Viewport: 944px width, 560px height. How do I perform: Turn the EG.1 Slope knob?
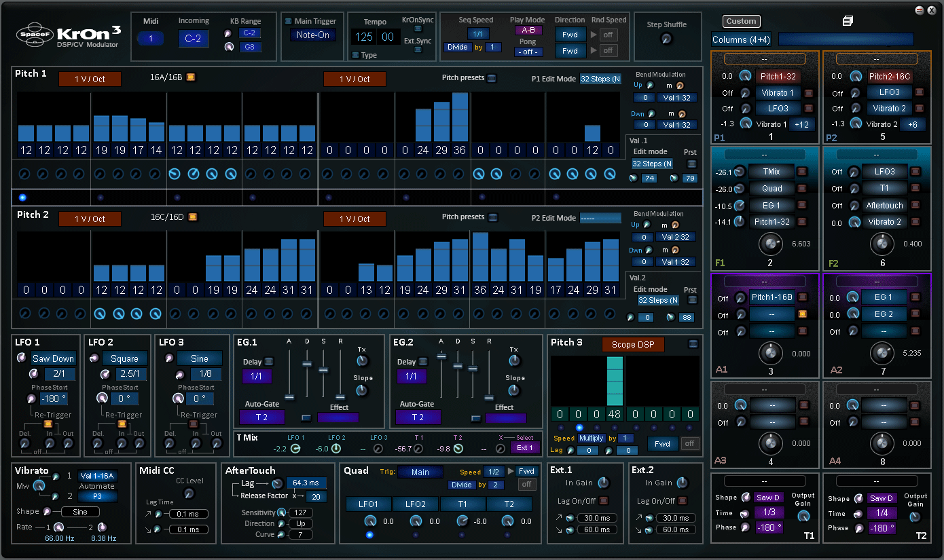[x=361, y=390]
